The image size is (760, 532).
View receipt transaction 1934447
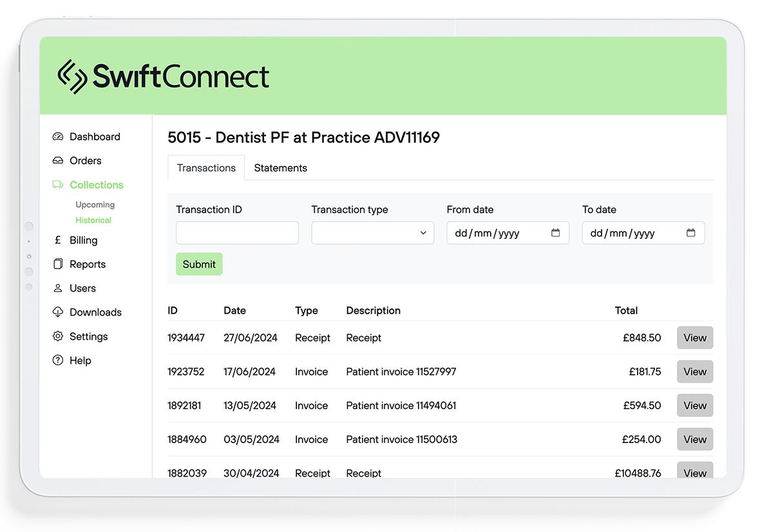tap(694, 337)
